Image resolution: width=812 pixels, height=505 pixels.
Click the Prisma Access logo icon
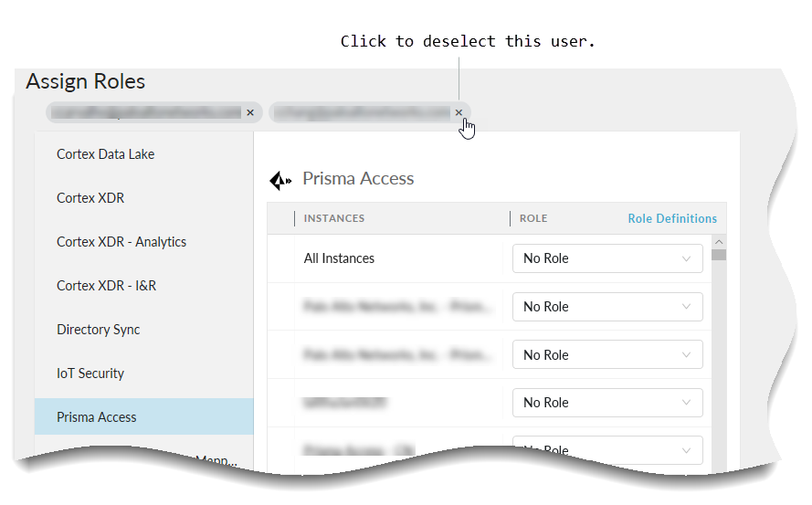click(280, 180)
